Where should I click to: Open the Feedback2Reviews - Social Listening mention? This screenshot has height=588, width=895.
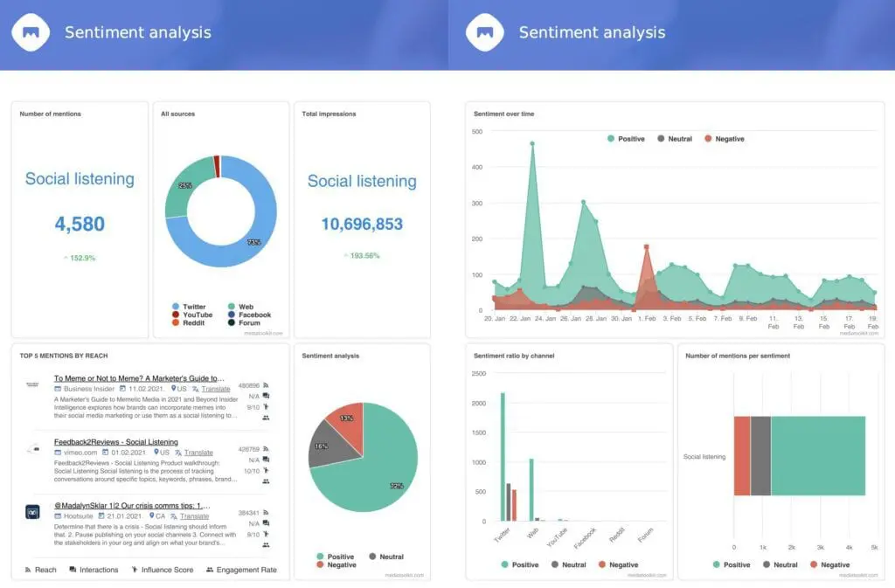tap(116, 442)
